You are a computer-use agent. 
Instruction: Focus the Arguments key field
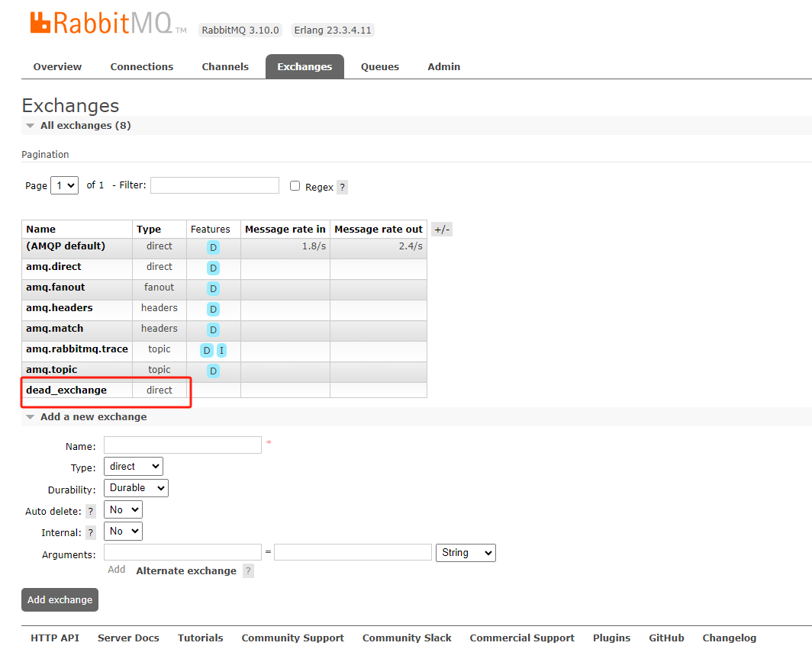pos(182,552)
